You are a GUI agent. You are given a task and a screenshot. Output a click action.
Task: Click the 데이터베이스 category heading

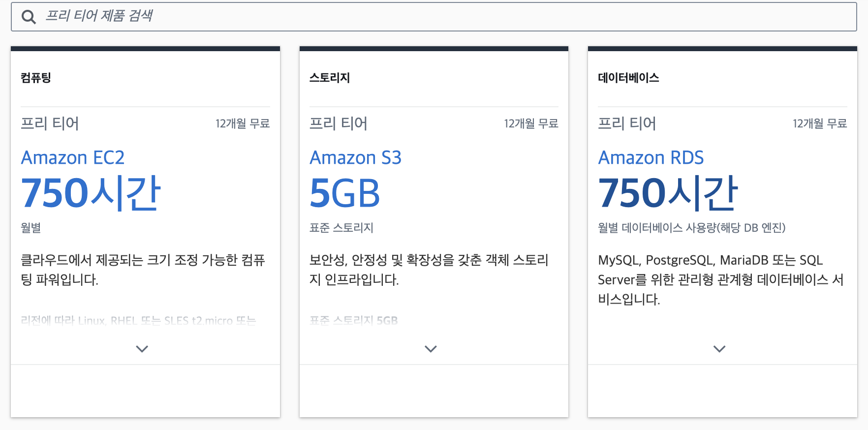628,78
